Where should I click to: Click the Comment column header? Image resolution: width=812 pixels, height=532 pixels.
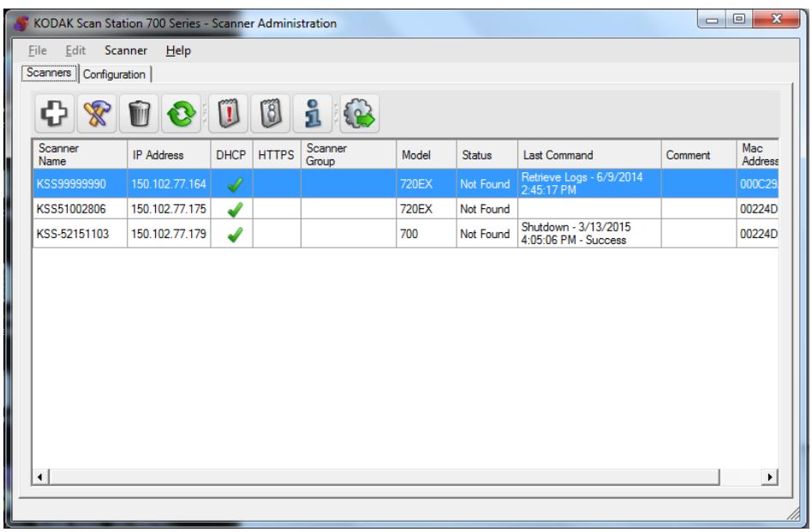[699, 154]
